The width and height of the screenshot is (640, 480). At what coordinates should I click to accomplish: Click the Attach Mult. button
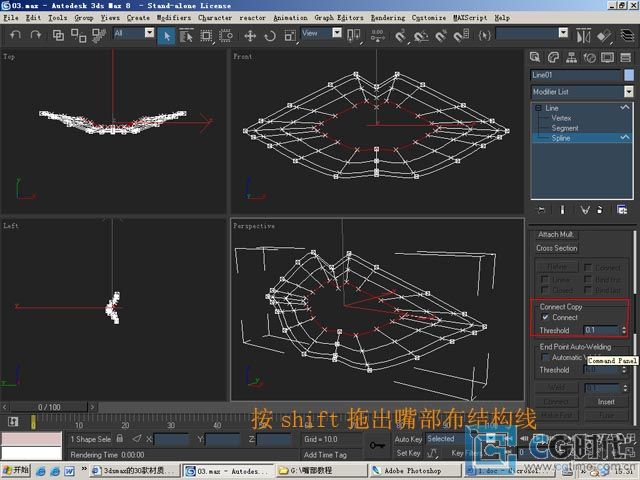(556, 234)
